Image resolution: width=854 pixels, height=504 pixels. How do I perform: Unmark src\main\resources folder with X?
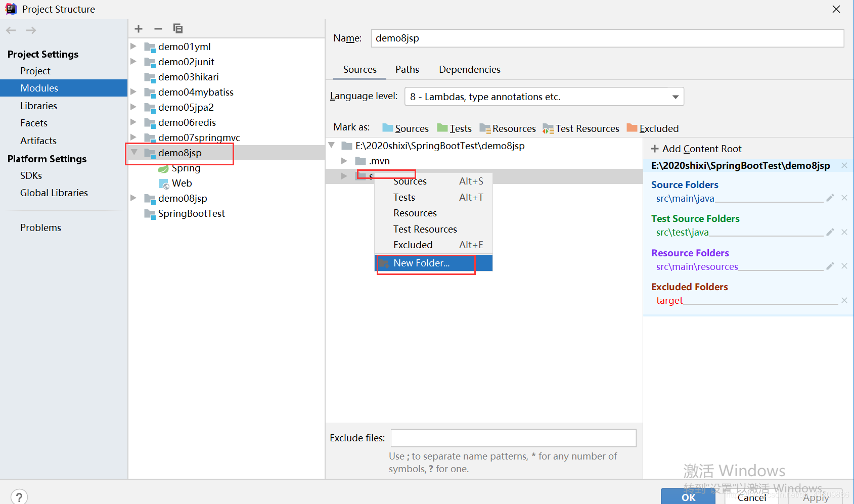click(844, 266)
